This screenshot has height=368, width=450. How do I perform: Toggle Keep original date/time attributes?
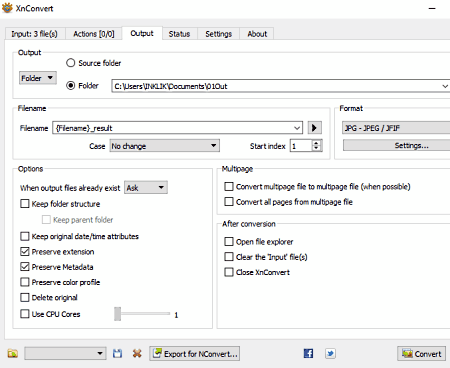point(25,236)
